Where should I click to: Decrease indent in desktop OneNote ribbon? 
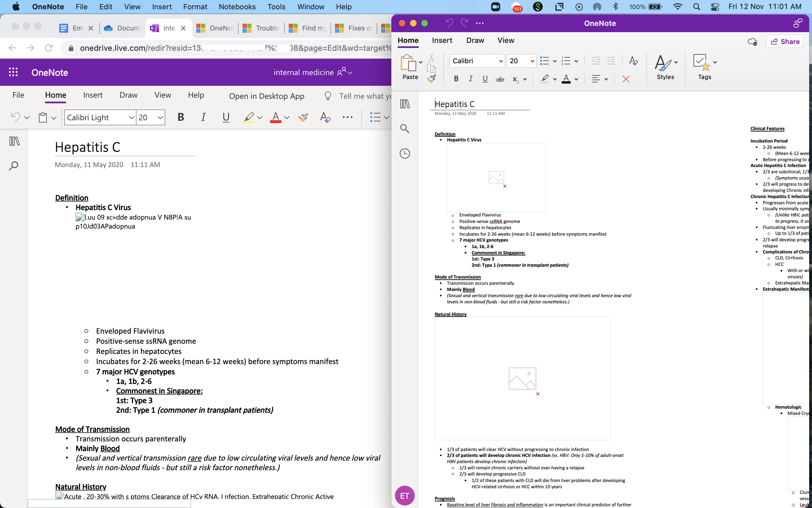coord(596,61)
